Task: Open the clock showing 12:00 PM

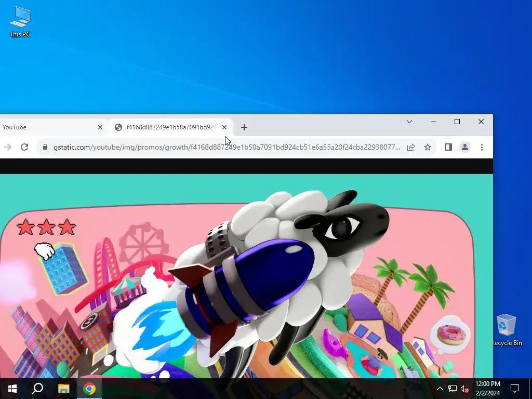Action: coord(487,389)
